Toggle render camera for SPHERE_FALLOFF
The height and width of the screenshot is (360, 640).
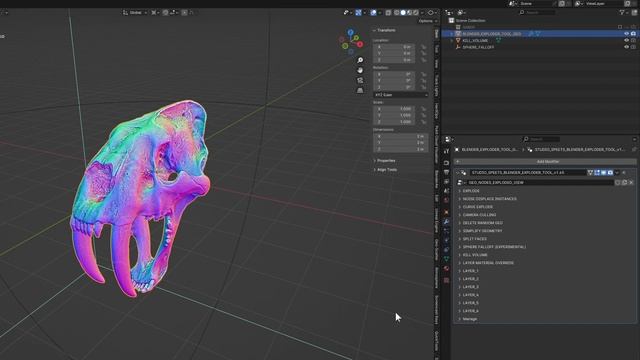click(633, 47)
